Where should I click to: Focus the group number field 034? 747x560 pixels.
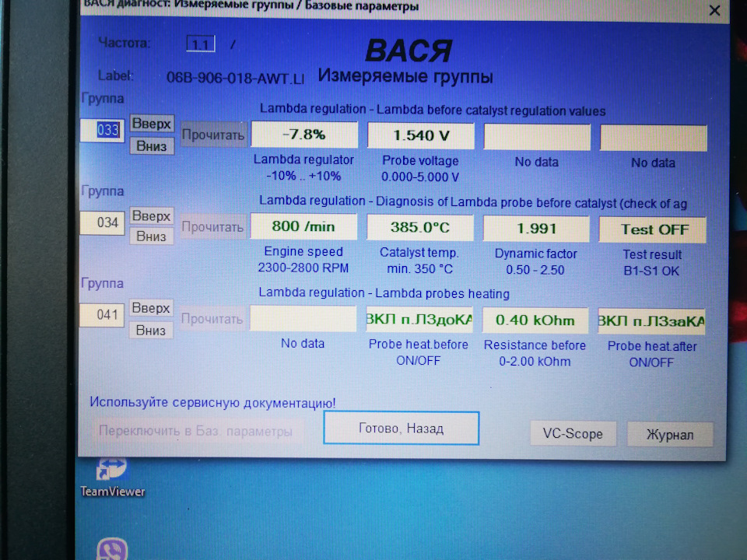click(x=102, y=222)
